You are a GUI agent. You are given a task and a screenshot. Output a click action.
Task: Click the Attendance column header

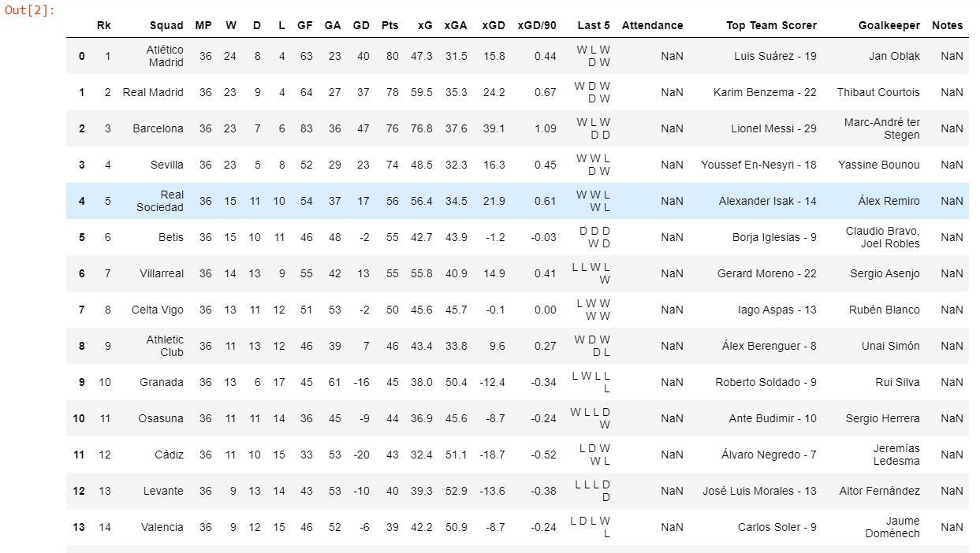[x=652, y=25]
